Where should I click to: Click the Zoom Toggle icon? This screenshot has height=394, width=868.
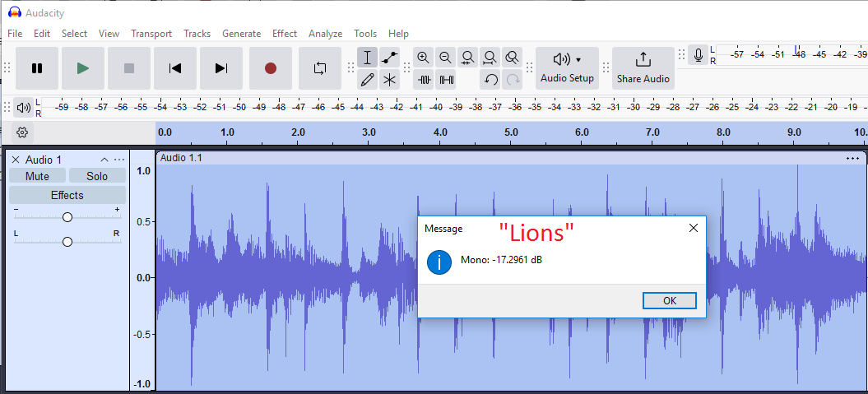[x=513, y=57]
